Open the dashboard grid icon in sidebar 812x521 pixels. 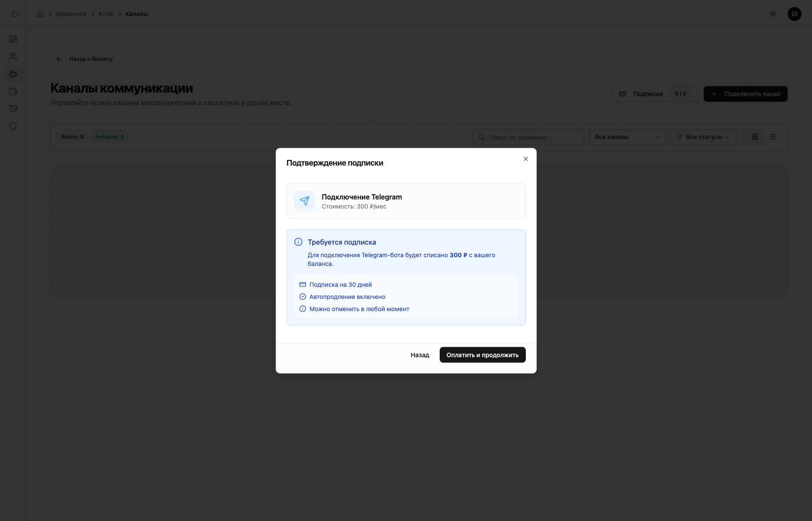(x=13, y=39)
